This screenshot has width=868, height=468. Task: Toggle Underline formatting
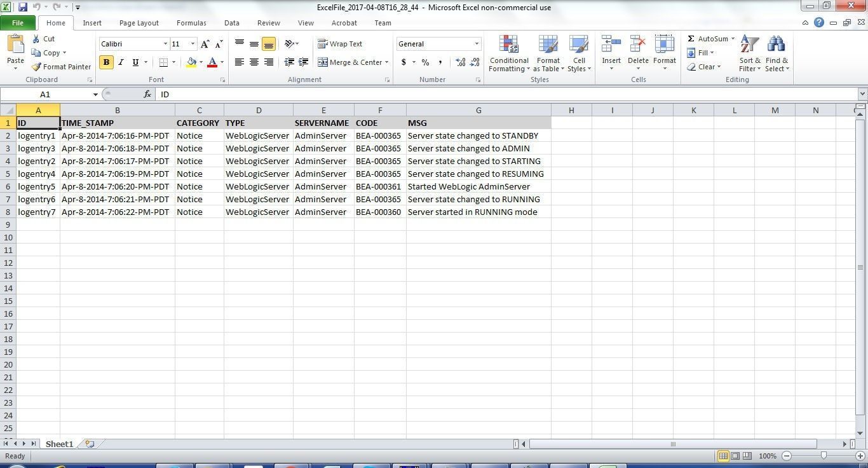tap(135, 62)
